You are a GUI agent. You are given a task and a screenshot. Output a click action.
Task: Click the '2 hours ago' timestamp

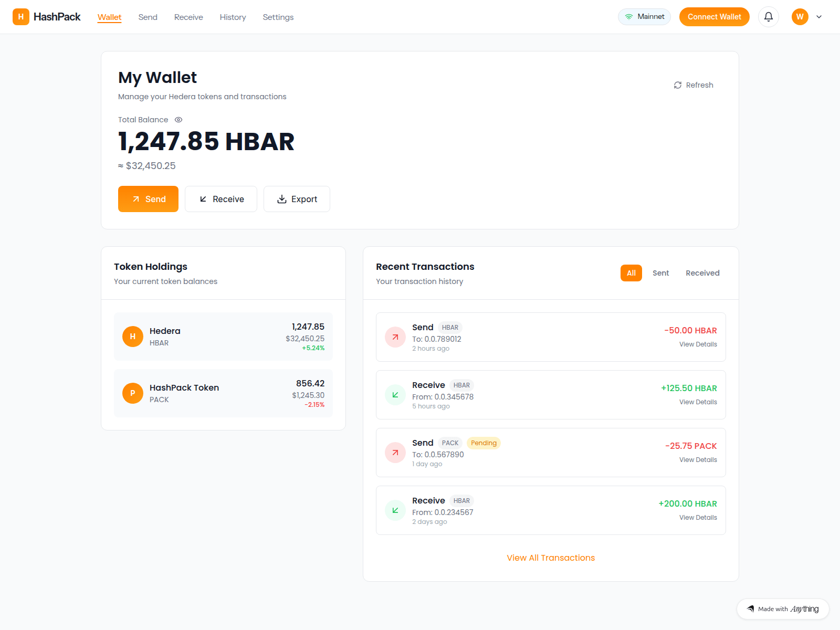pyautogui.click(x=431, y=349)
